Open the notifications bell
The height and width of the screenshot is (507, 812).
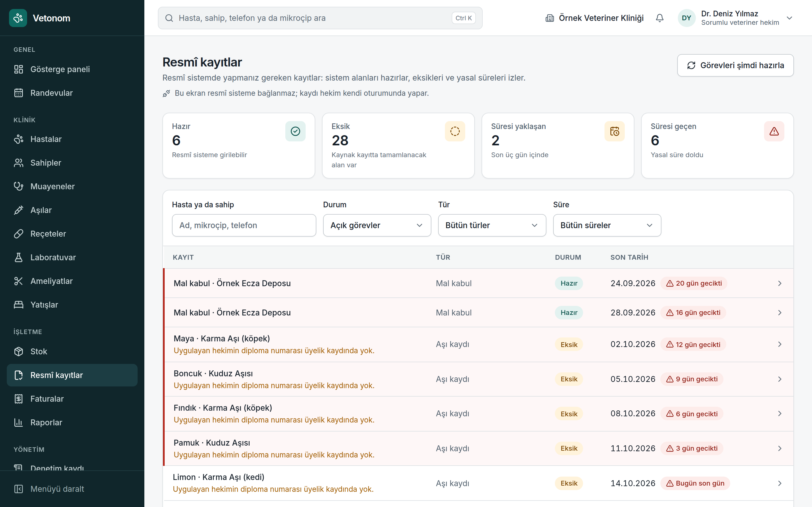pyautogui.click(x=659, y=18)
